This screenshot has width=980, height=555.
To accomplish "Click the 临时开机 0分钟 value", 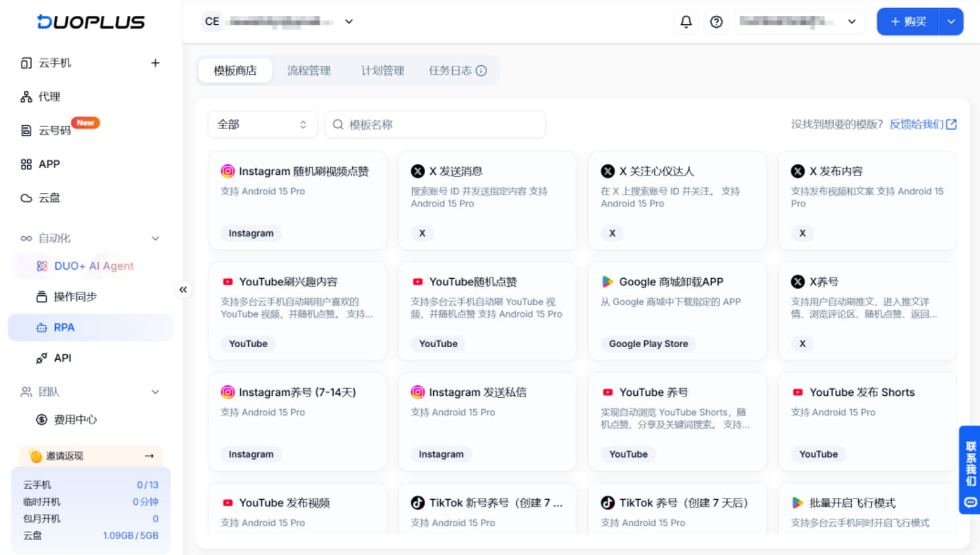I will [145, 501].
